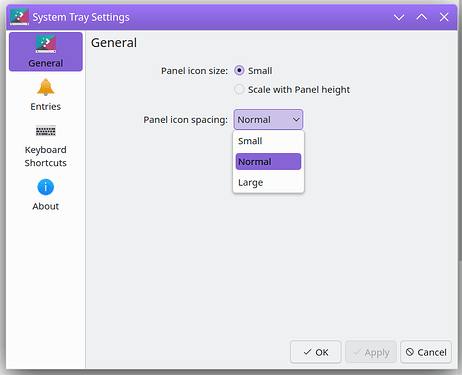
Task: Select the Small panel icon size radio
Action: pyautogui.click(x=239, y=71)
